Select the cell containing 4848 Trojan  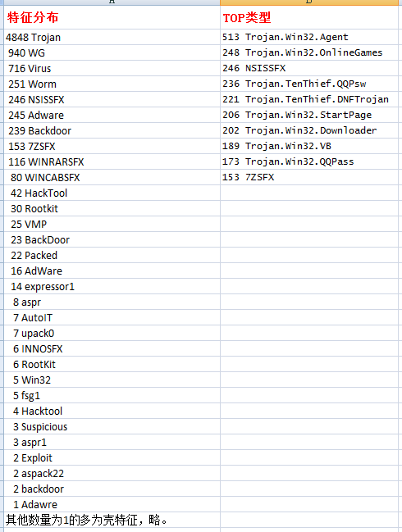(x=112, y=37)
